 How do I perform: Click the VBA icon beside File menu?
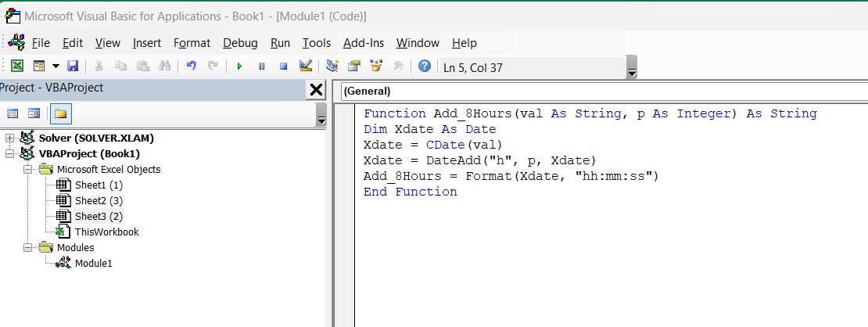click(x=16, y=42)
